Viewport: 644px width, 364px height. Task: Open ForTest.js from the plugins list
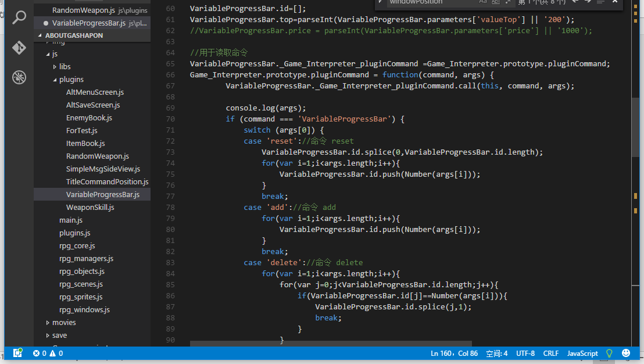point(82,131)
